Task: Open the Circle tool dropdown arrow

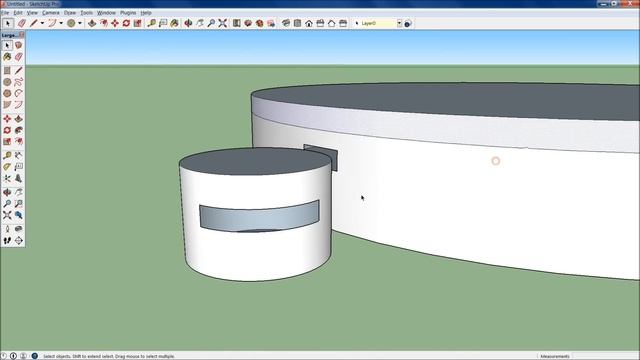Action: pos(80,23)
